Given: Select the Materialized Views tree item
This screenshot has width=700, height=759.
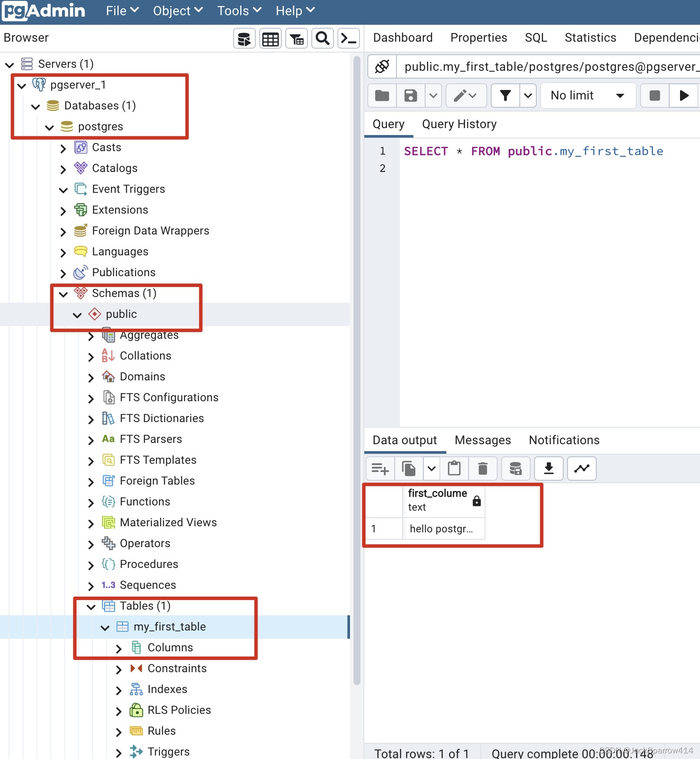Looking at the screenshot, I should (168, 522).
